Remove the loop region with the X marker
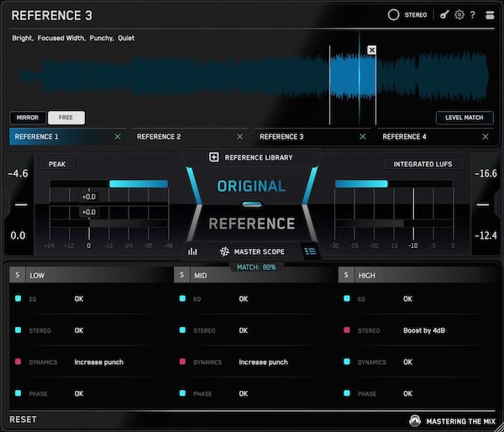 point(372,50)
